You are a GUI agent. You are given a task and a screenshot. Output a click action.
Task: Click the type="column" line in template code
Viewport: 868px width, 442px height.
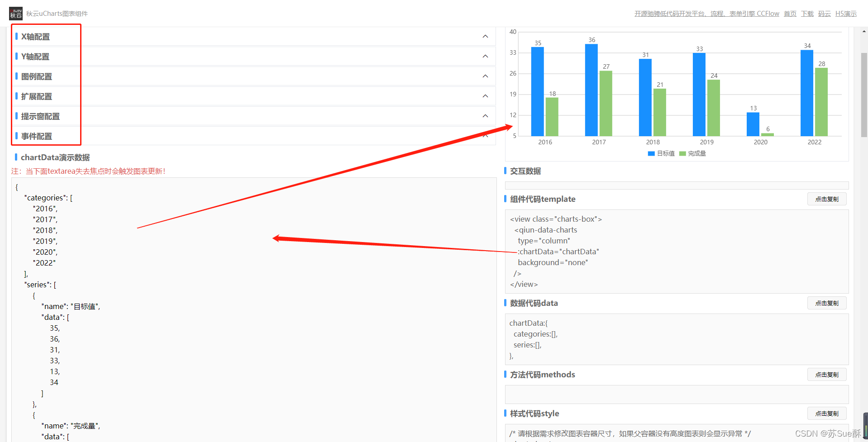[544, 241]
